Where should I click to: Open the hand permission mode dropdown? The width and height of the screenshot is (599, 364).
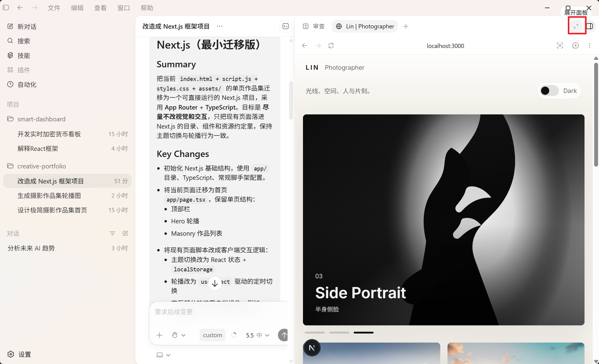(179, 335)
